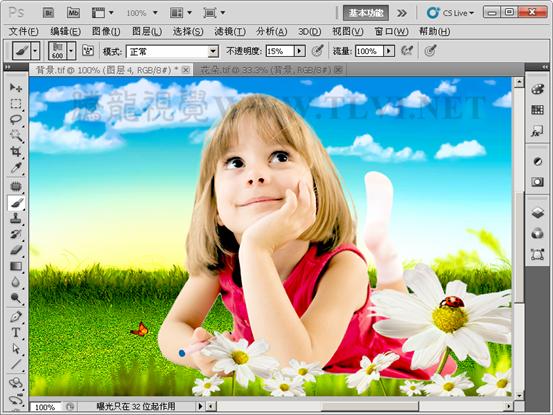Image resolution: width=553 pixels, height=415 pixels.
Task: Select the History Brush tool
Action: tap(16, 234)
